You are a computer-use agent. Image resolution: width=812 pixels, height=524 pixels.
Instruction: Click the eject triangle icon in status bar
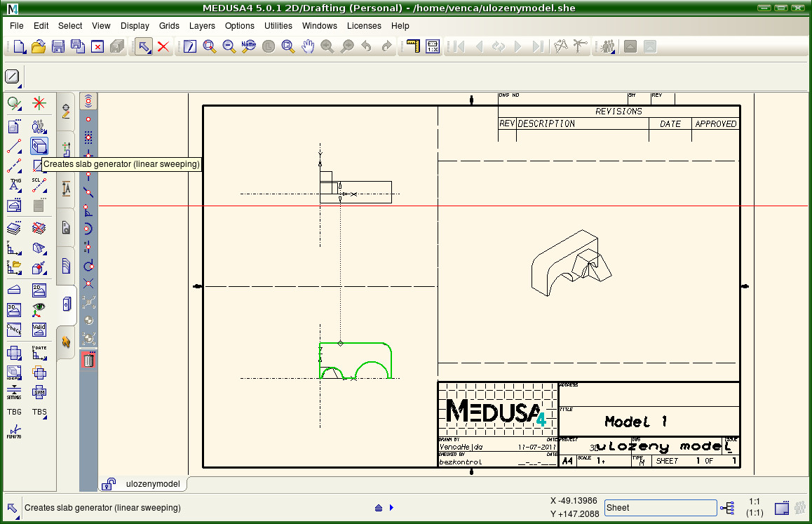pyautogui.click(x=379, y=508)
